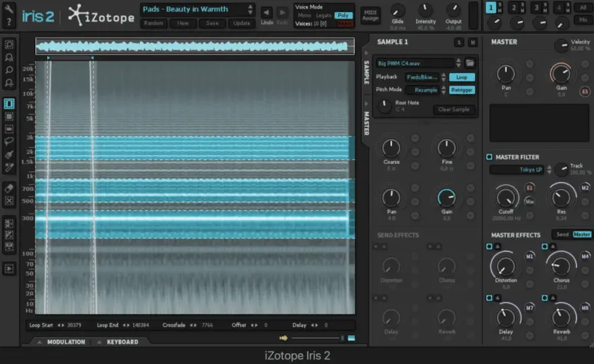Toggle master Delay effect power
Viewport: 594px width, 364px height.
(x=489, y=298)
